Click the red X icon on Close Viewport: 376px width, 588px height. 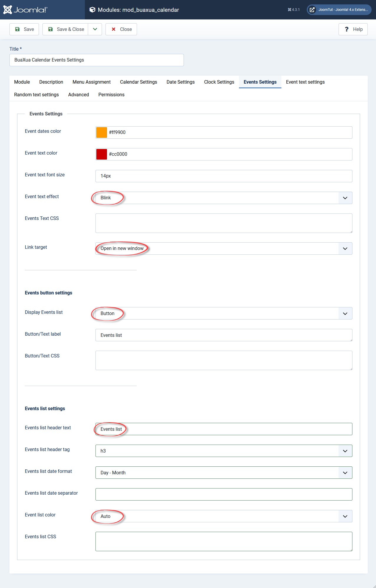pos(113,29)
